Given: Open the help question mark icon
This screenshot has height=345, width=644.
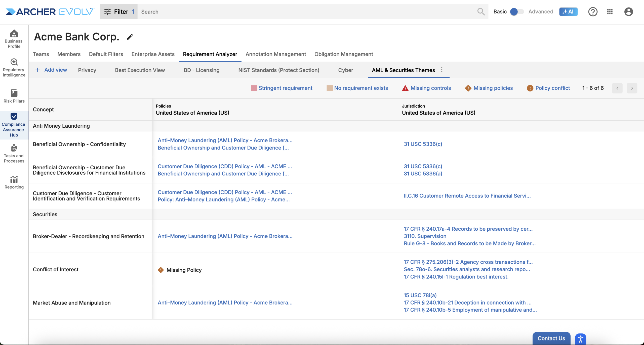Looking at the screenshot, I should click(592, 12).
